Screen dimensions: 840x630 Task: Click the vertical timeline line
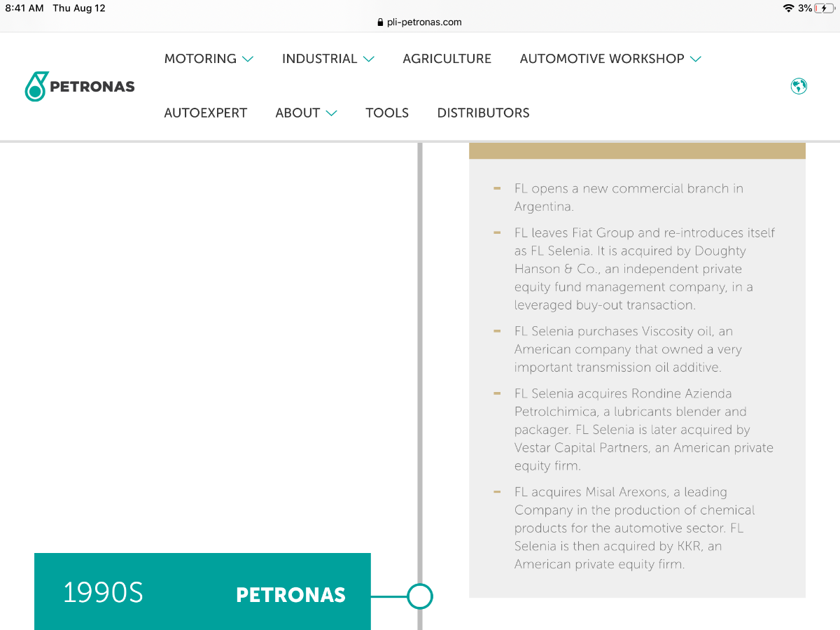pyautogui.click(x=420, y=350)
